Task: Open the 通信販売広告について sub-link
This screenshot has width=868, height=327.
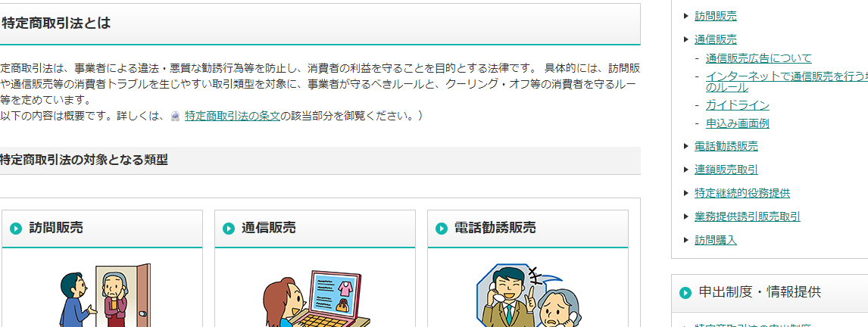Action: [x=758, y=58]
